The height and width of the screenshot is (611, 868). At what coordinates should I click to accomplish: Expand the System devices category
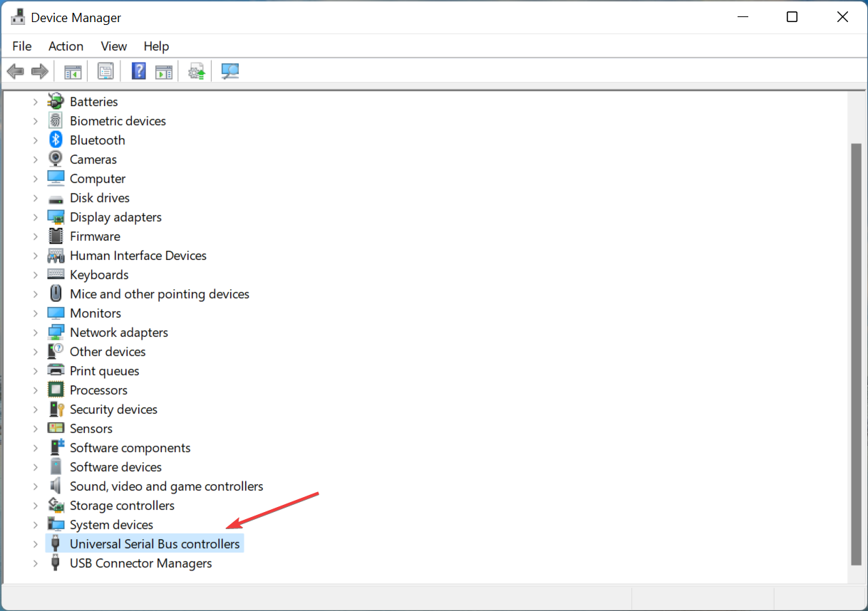[x=35, y=525]
